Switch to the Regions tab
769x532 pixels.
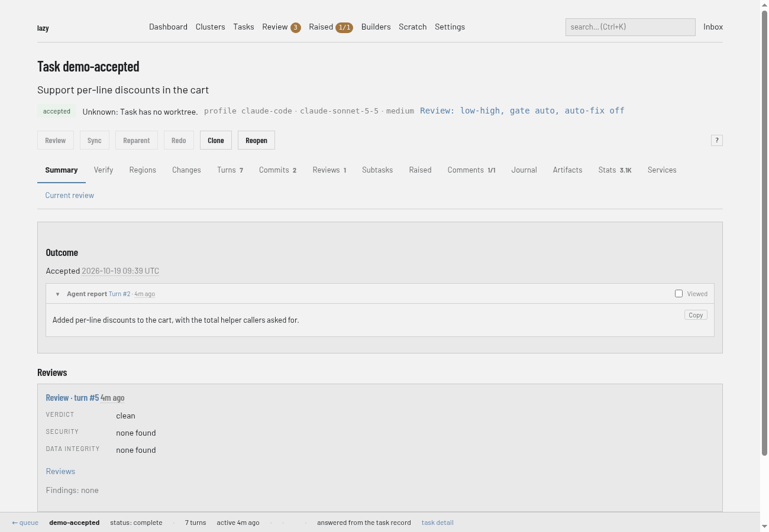click(143, 170)
